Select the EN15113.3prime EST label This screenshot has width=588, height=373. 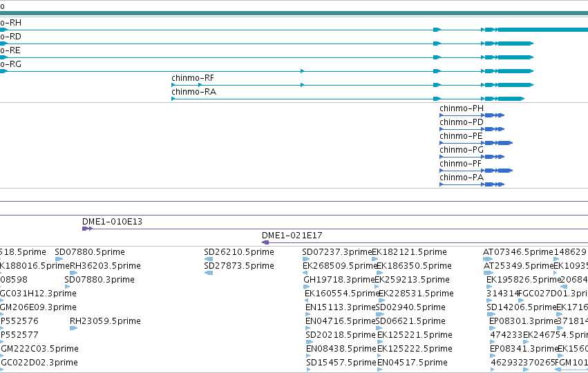341,307
